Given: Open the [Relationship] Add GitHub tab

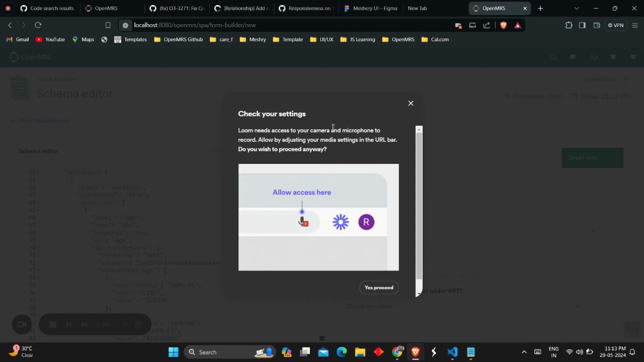Looking at the screenshot, I should (x=242, y=8).
